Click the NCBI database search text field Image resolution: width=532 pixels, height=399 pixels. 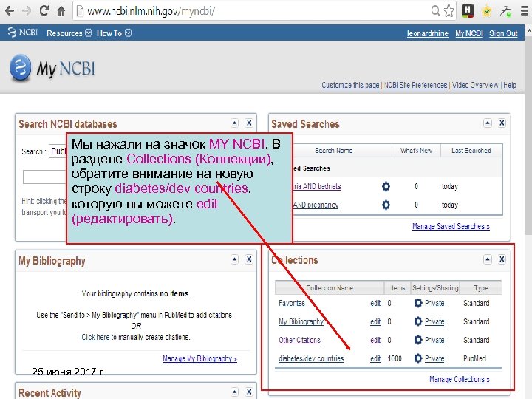(x=45, y=177)
